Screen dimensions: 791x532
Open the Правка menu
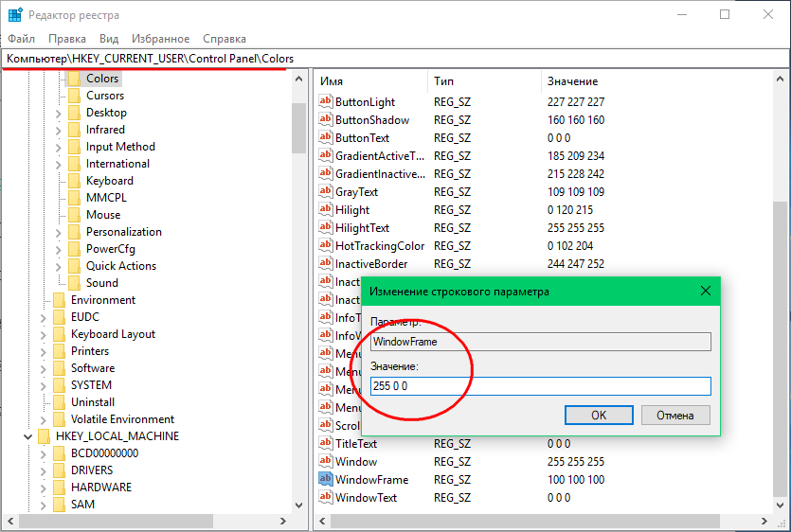tap(67, 39)
